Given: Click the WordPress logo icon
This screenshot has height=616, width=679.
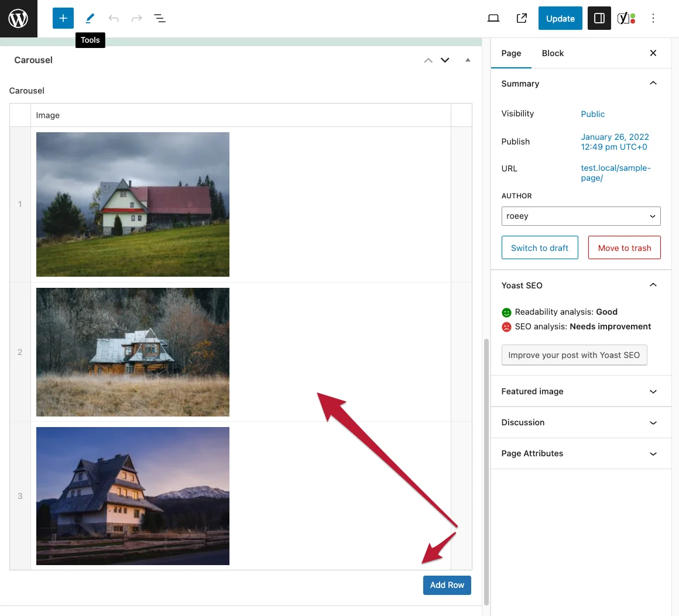Looking at the screenshot, I should point(18,18).
